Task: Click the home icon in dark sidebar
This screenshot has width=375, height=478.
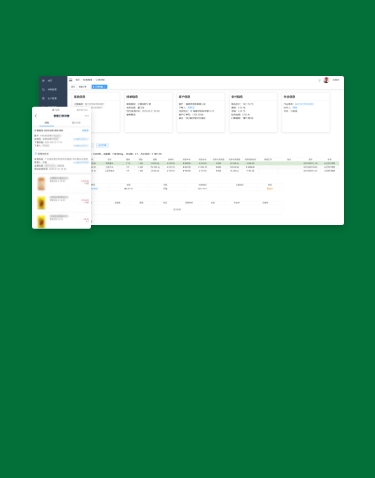Action: pos(43,81)
